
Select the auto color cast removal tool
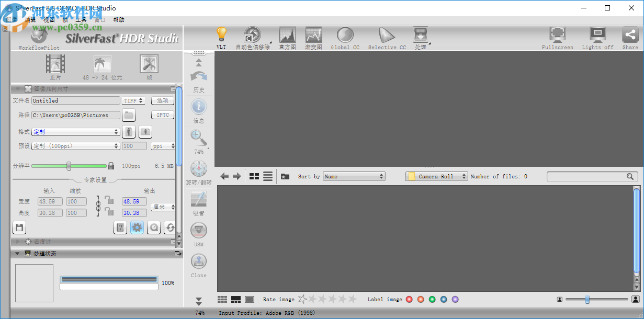point(253,35)
